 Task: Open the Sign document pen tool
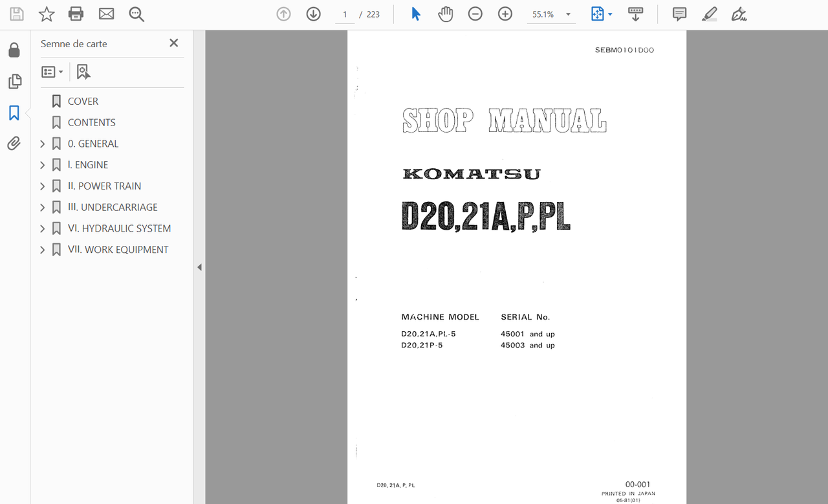[x=739, y=14]
